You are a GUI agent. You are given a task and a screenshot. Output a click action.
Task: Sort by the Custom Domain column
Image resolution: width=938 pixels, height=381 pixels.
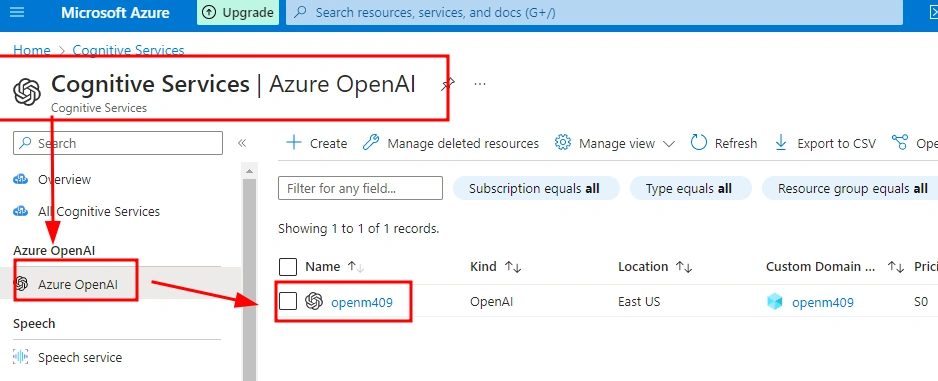pyautogui.click(x=835, y=267)
